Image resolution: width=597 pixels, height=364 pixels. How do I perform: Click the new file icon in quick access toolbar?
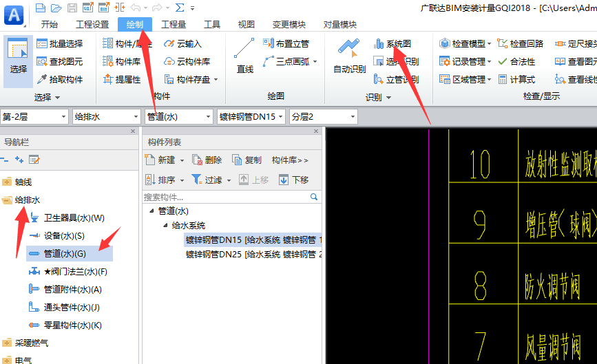point(41,8)
